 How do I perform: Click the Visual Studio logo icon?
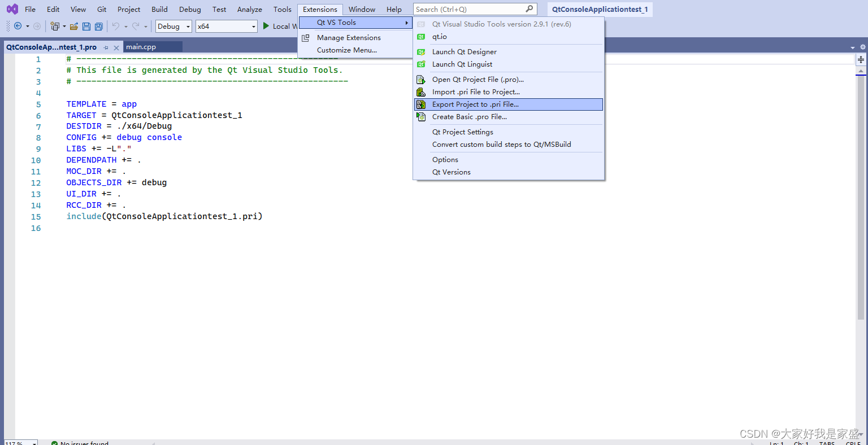pyautogui.click(x=12, y=9)
